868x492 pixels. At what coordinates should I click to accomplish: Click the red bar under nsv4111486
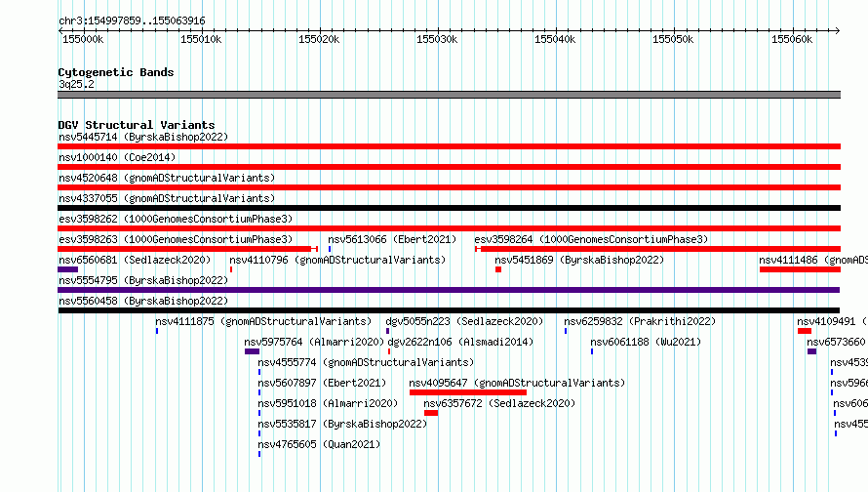click(x=800, y=269)
